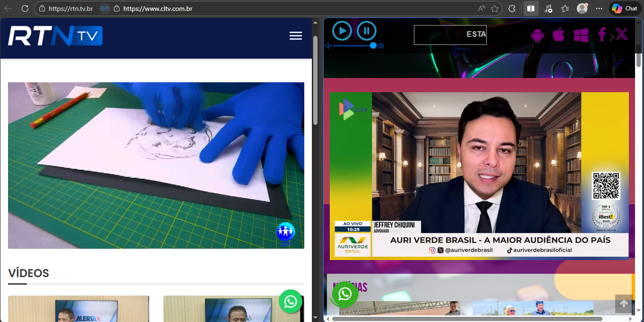Click the auriverdebrasiloficial TikTok handle
This screenshot has height=322, width=644.
[542, 250]
